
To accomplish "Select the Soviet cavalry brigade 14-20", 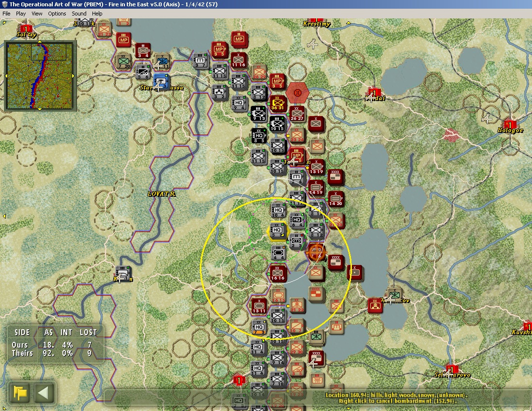I will (x=335, y=199).
